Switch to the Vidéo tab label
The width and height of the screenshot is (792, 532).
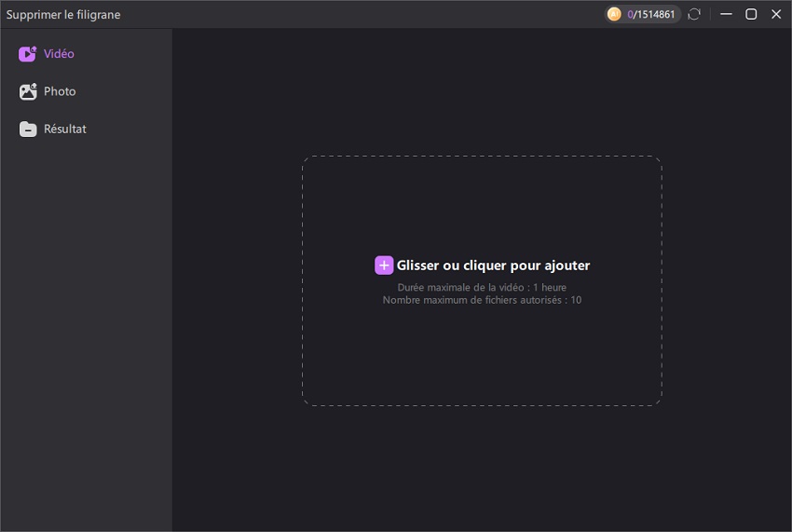pyautogui.click(x=59, y=54)
